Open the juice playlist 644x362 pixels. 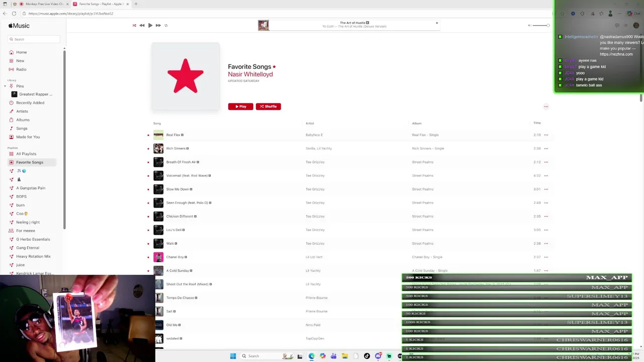point(20,265)
